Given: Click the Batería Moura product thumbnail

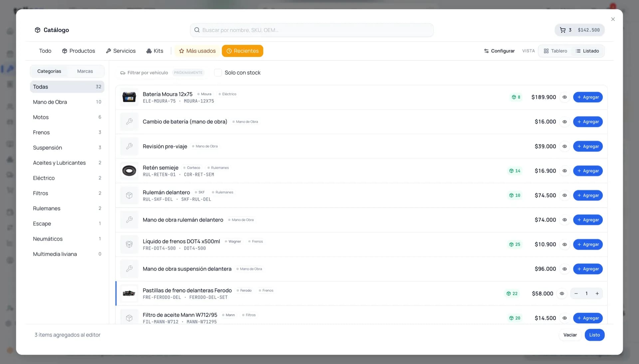Looking at the screenshot, I should pos(129,97).
